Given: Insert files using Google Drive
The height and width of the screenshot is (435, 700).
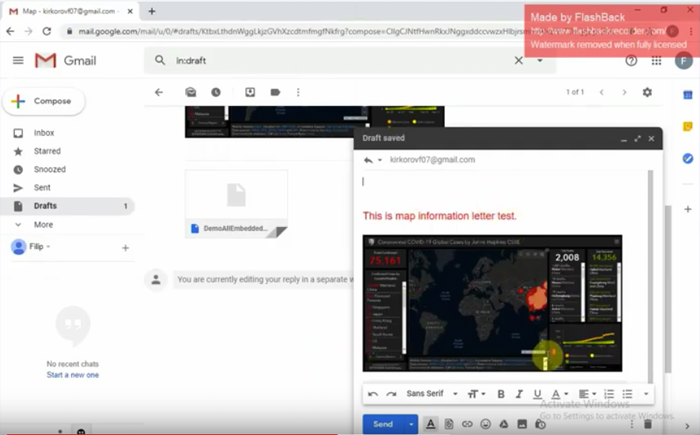Looking at the screenshot, I should click(504, 424).
